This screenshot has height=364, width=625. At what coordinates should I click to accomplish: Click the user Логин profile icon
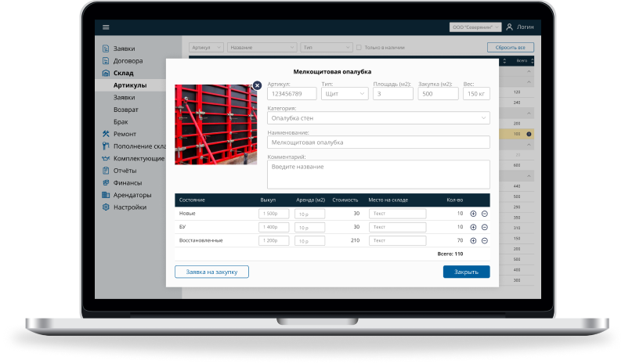click(x=510, y=27)
